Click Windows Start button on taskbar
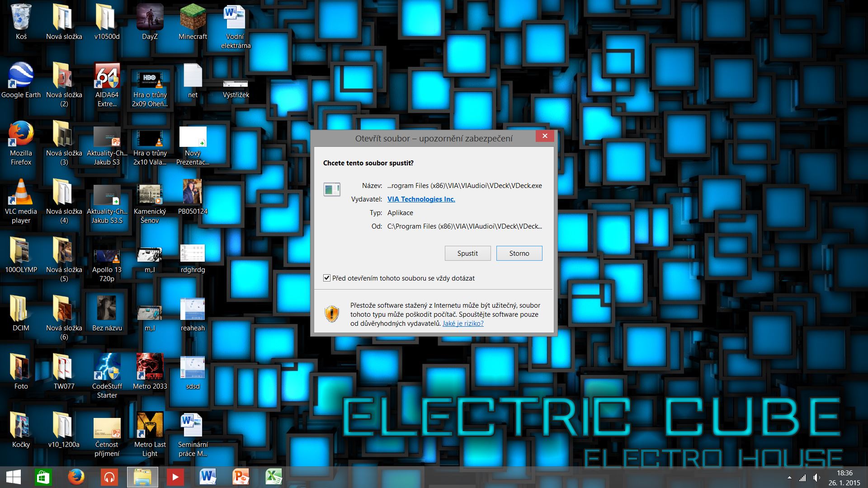This screenshot has height=488, width=868. click(x=13, y=477)
